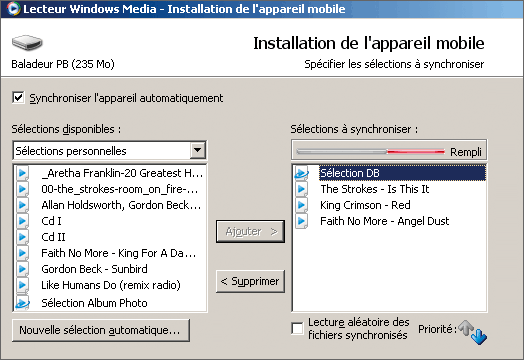The height and width of the screenshot is (360, 524).
Task: Click the King Crimson - Red playlist icon
Action: (x=301, y=205)
